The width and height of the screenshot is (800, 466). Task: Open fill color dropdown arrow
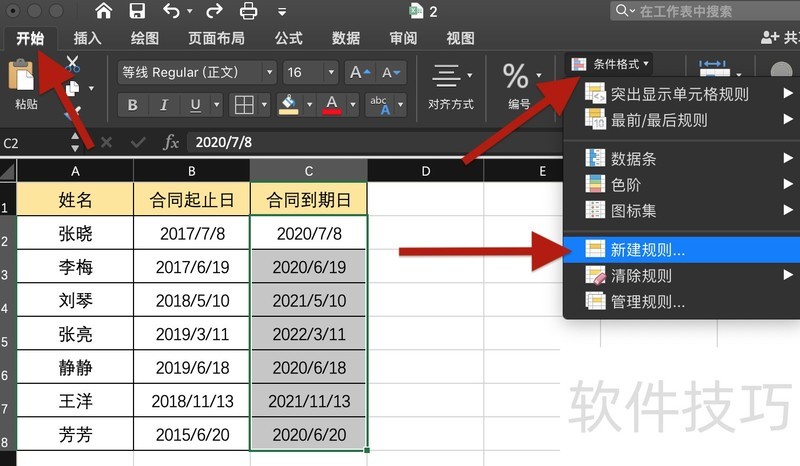tap(309, 105)
